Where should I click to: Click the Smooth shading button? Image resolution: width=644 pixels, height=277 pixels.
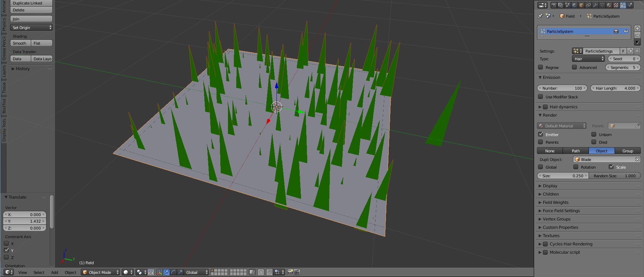click(20, 43)
